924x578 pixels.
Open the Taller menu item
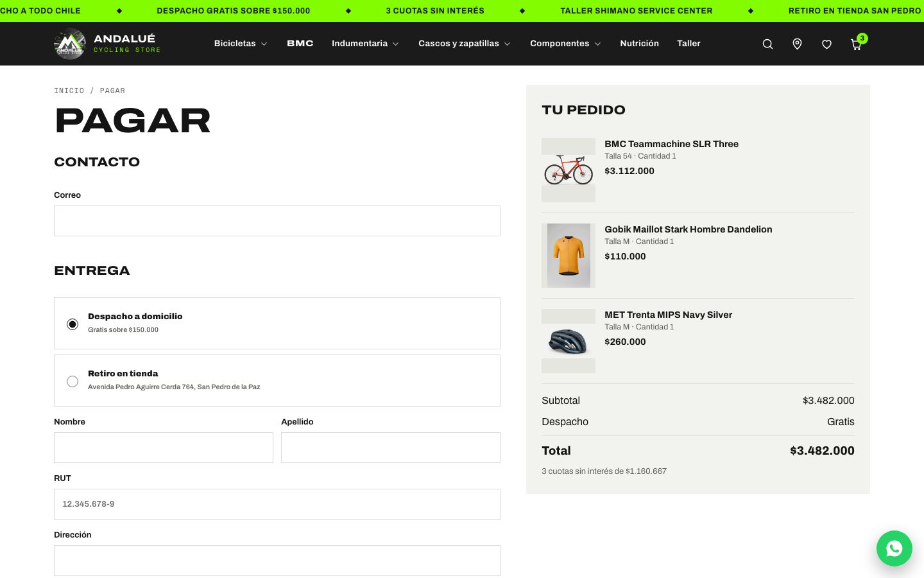[x=689, y=44]
